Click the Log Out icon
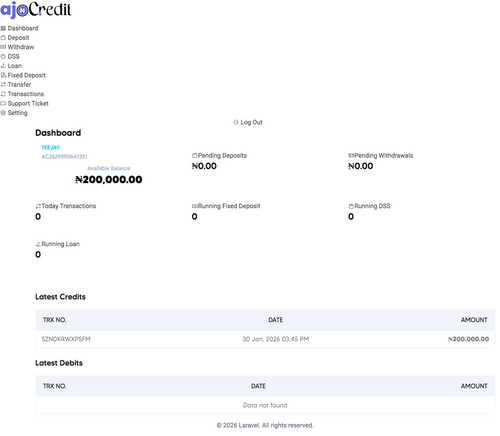Image resolution: width=500 pixels, height=436 pixels. coord(236,122)
